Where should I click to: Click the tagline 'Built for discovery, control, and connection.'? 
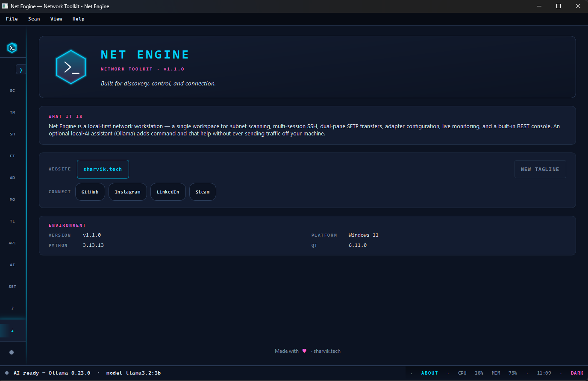click(158, 83)
